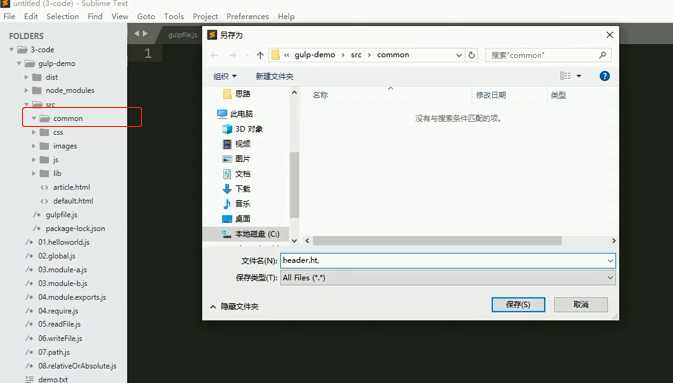Open the Project menu

point(205,16)
